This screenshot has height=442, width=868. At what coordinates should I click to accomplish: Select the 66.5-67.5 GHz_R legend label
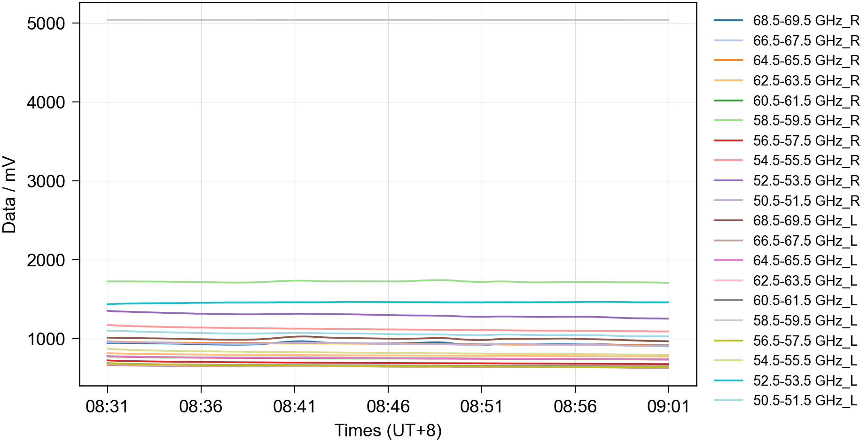coord(805,41)
